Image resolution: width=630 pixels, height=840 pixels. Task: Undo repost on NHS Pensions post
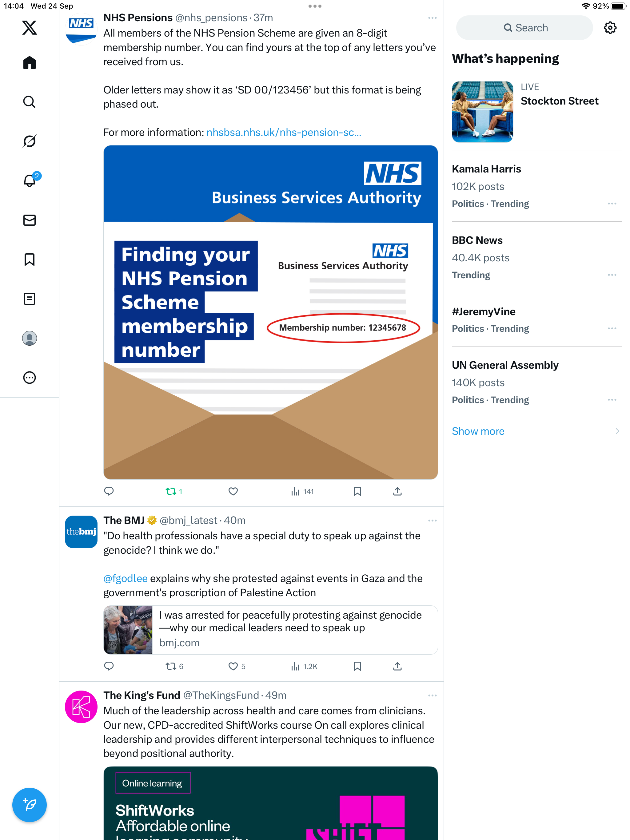click(x=171, y=491)
